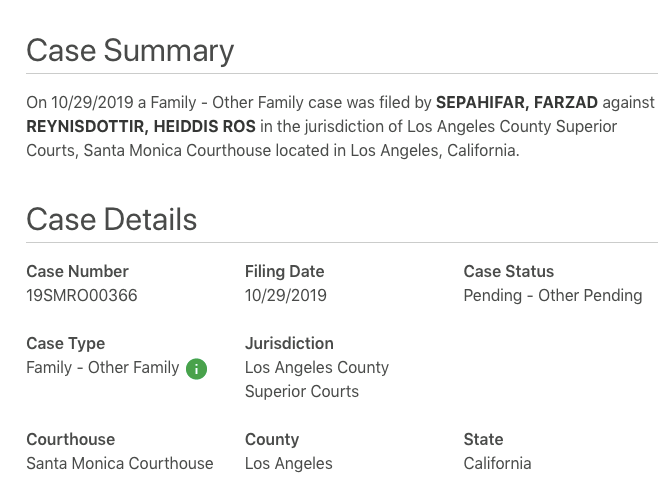Click the Family - Other Family case type value

(103, 367)
